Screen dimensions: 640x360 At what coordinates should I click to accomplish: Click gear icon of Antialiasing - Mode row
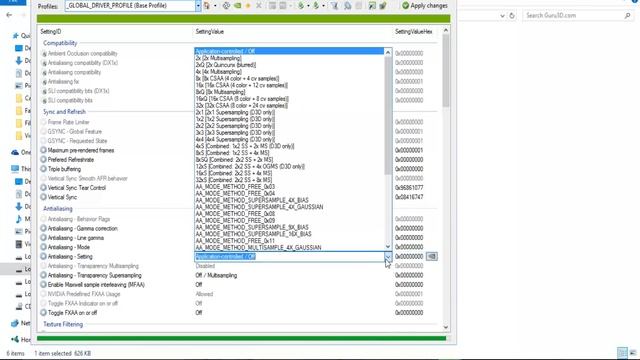pos(43,247)
